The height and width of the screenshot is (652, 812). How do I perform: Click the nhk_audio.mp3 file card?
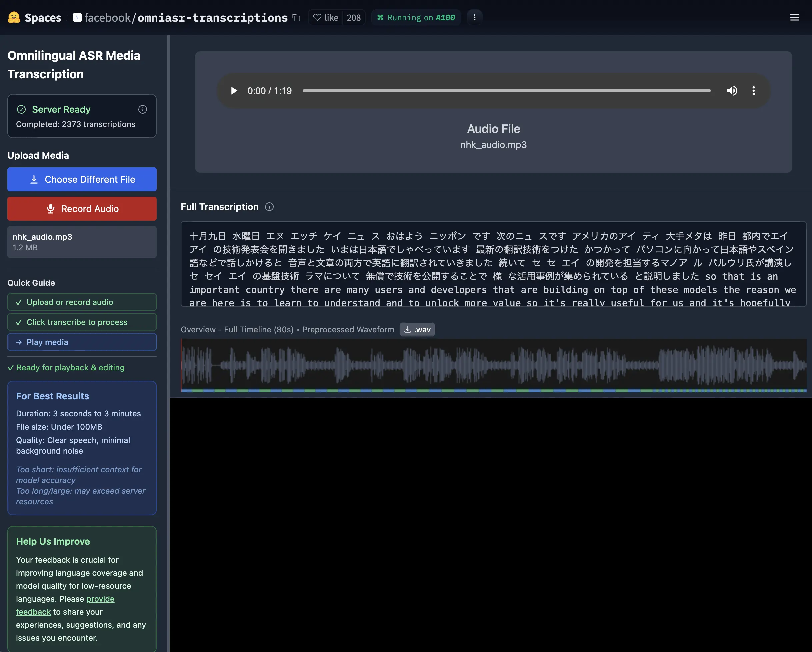[82, 242]
